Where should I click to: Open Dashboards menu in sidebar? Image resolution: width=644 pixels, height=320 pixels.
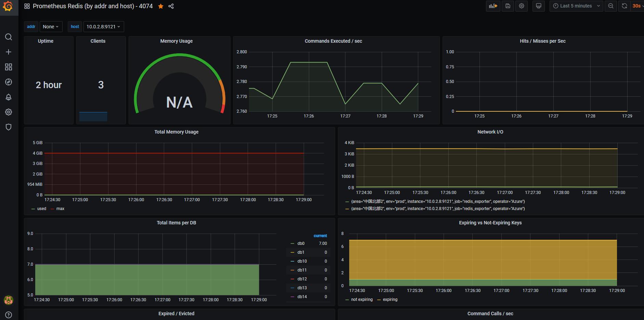coord(9,67)
